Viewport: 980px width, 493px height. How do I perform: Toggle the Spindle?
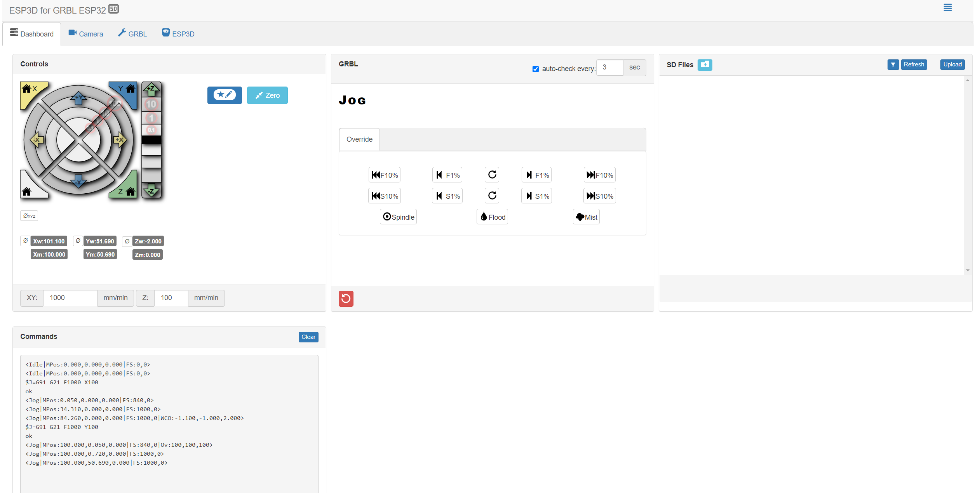[x=399, y=217]
